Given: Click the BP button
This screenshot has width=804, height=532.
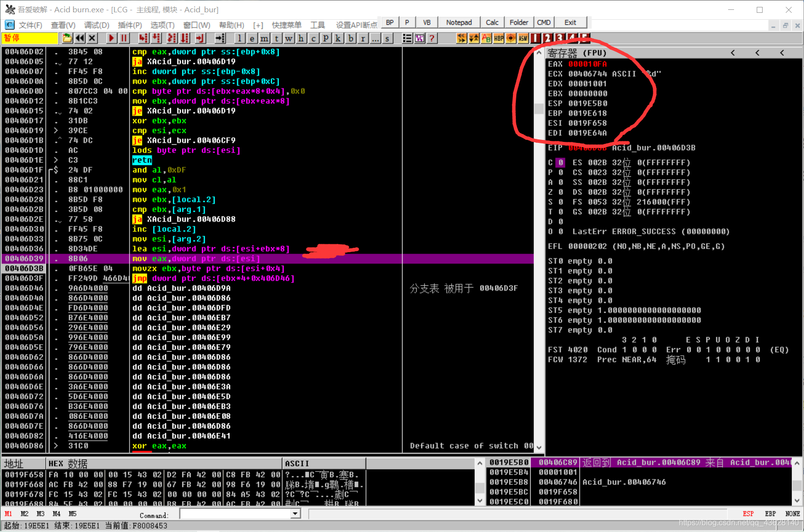Looking at the screenshot, I should click(x=390, y=23).
